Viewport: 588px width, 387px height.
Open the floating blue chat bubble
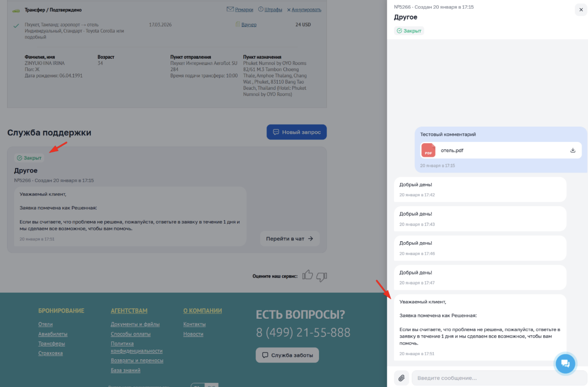[565, 363]
